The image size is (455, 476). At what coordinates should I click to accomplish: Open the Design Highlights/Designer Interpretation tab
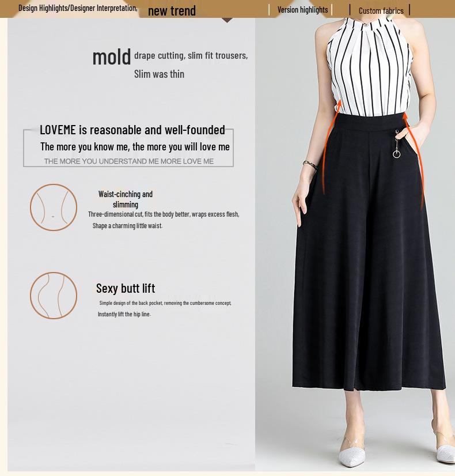78,8
